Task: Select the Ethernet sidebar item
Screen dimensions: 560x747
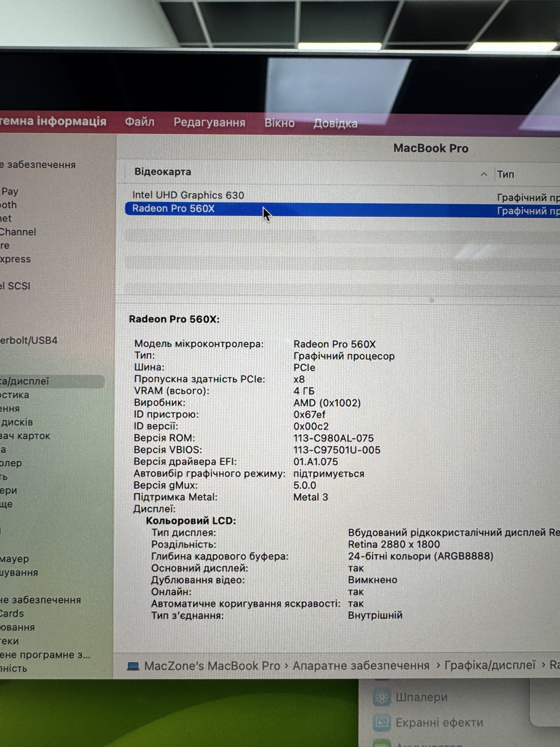Action: [x=6, y=219]
